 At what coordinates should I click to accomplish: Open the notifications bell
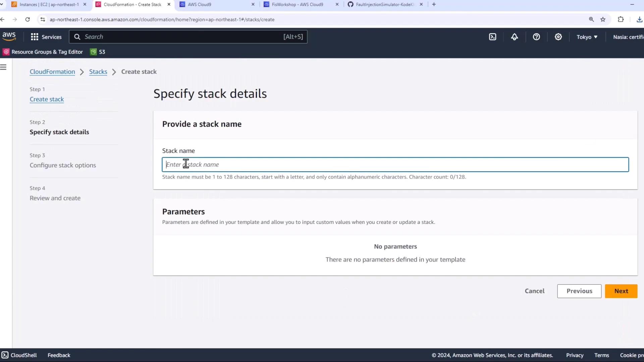click(x=514, y=37)
